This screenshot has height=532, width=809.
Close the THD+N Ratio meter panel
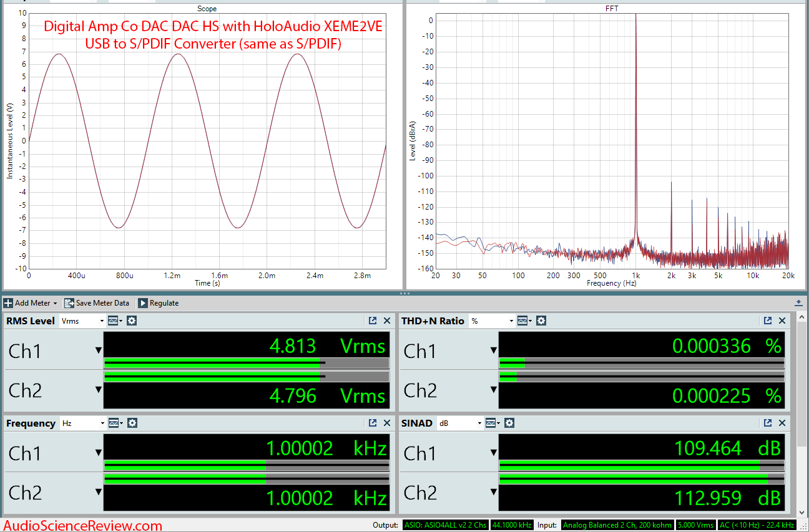click(782, 321)
